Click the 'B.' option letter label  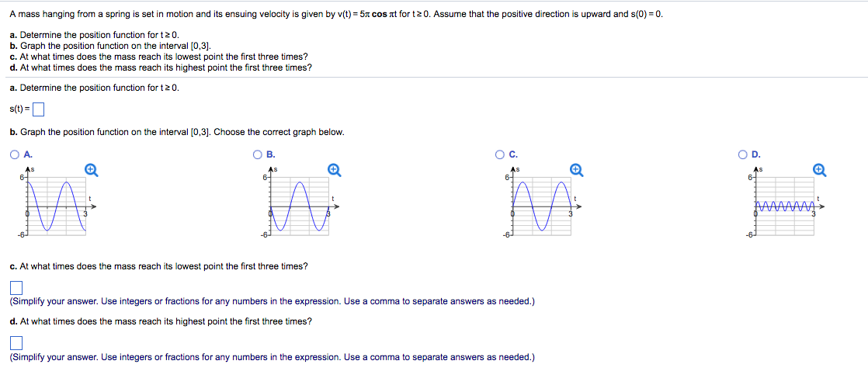click(271, 154)
